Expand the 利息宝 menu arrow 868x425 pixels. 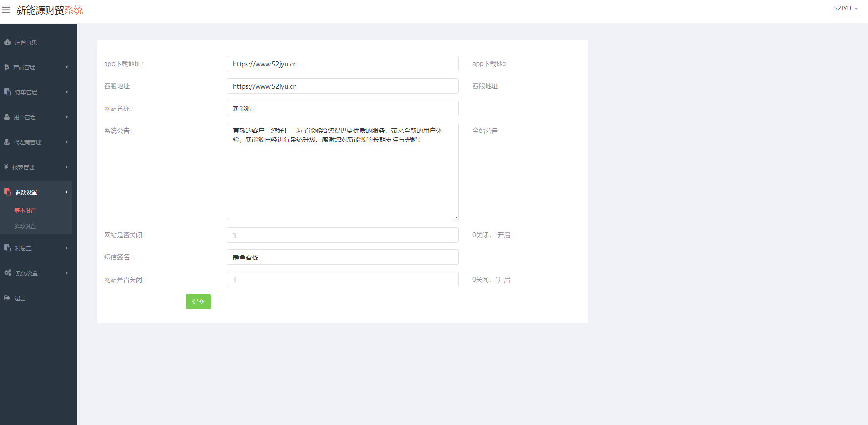(67, 248)
